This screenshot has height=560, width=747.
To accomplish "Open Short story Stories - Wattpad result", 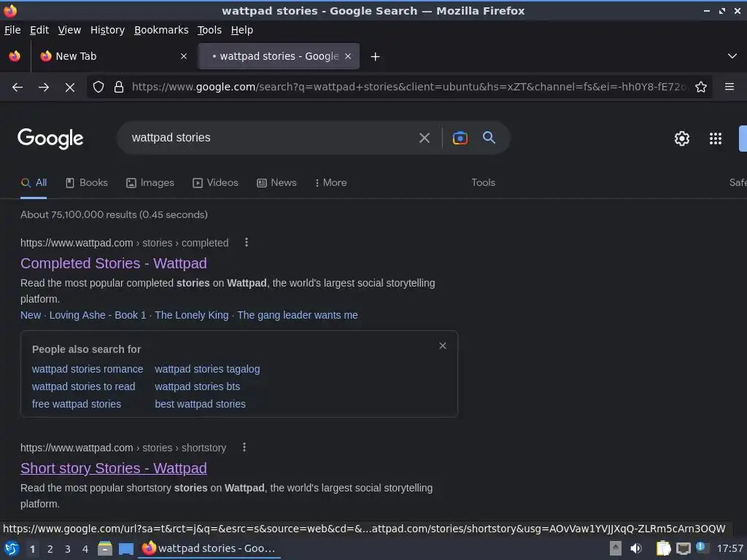I will click(x=114, y=468).
